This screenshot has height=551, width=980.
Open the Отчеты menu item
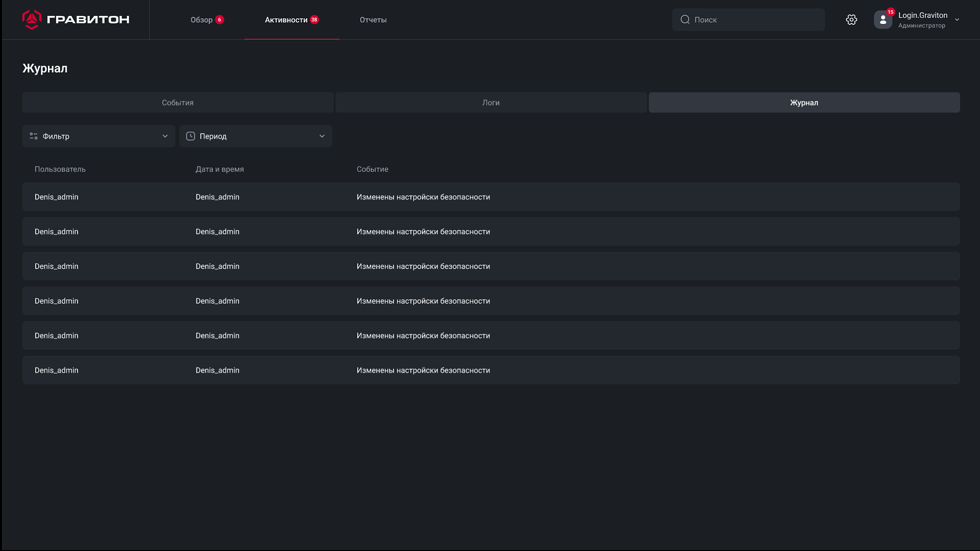pyautogui.click(x=373, y=20)
